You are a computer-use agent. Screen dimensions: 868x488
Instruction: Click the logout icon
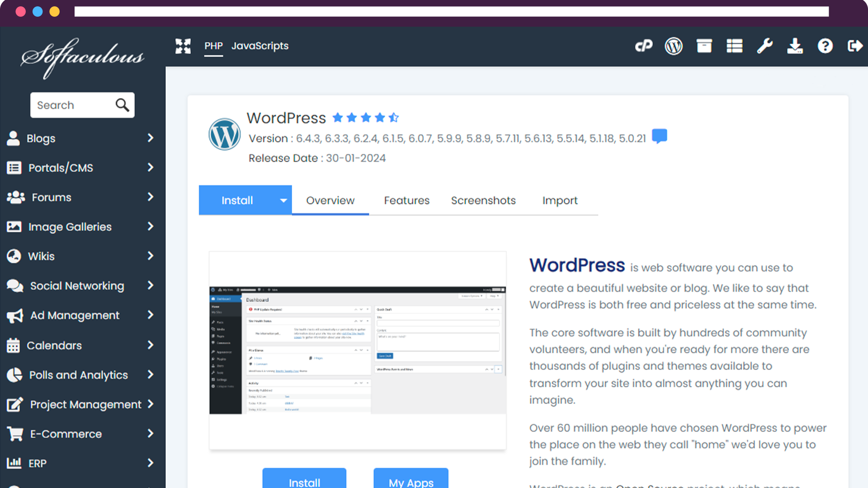[855, 46]
